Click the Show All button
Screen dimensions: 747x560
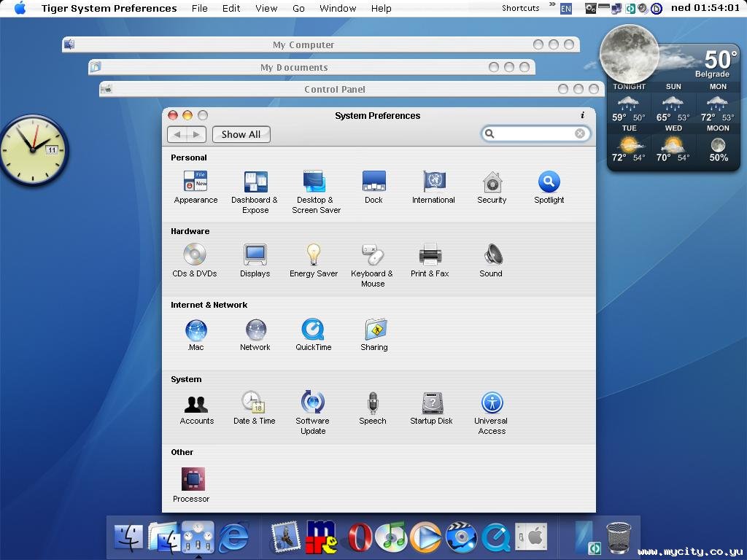pyautogui.click(x=241, y=134)
